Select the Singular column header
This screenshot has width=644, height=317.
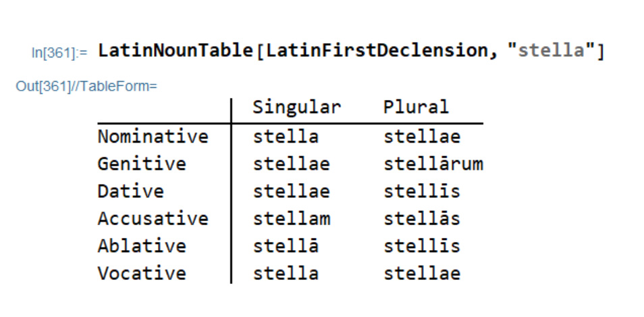pos(297,107)
